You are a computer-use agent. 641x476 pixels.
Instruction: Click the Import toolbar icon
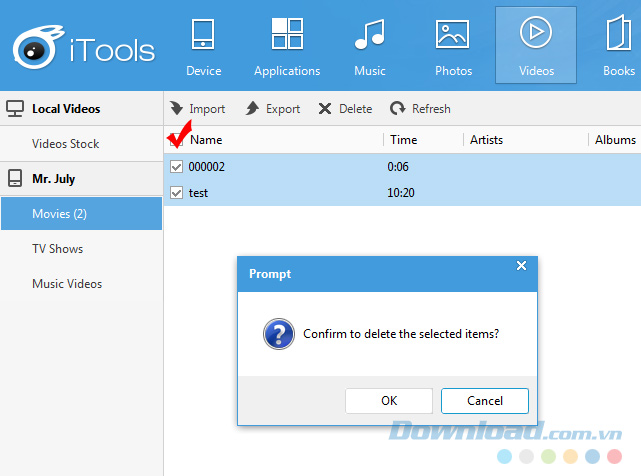[177, 108]
